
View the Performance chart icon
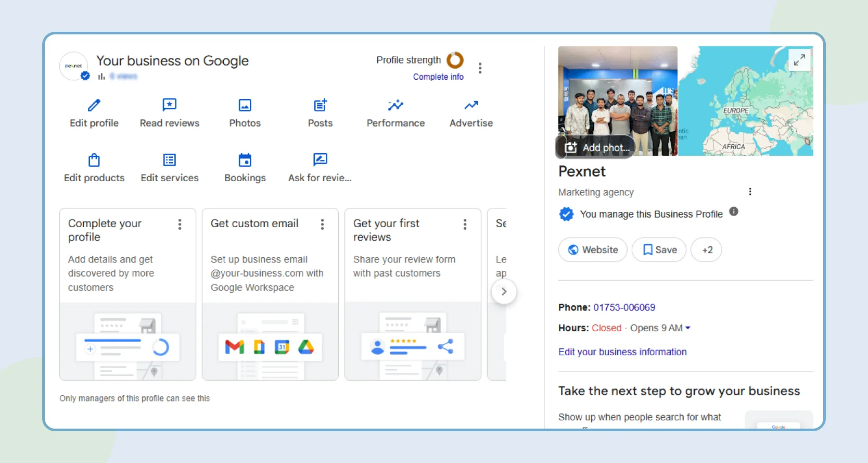[395, 105]
